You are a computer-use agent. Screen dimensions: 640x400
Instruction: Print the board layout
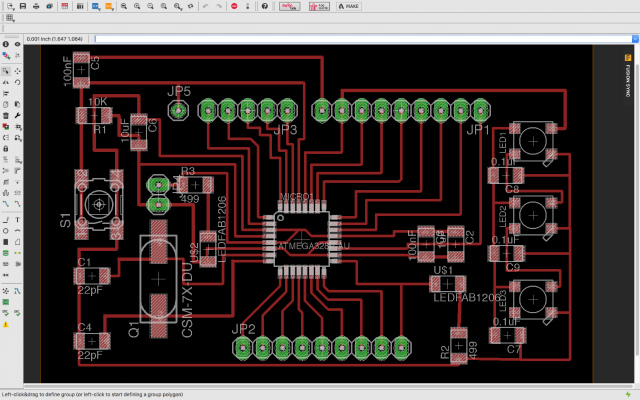point(36,6)
